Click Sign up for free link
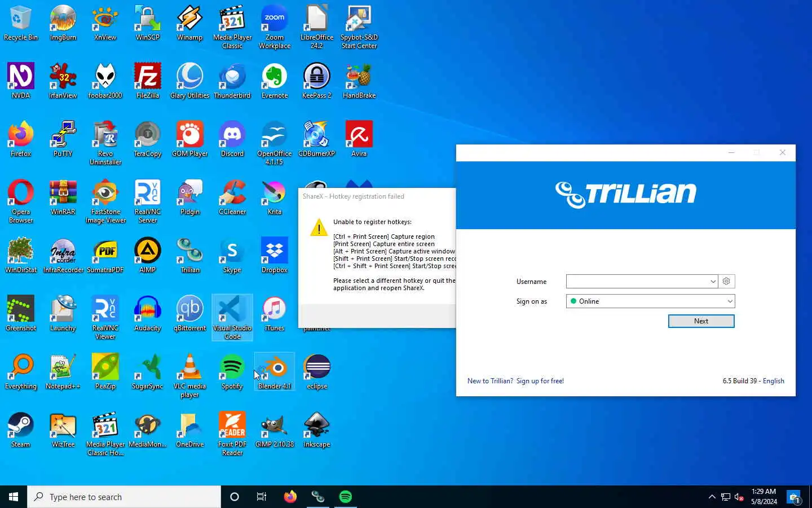This screenshot has width=812, height=508. (x=540, y=381)
